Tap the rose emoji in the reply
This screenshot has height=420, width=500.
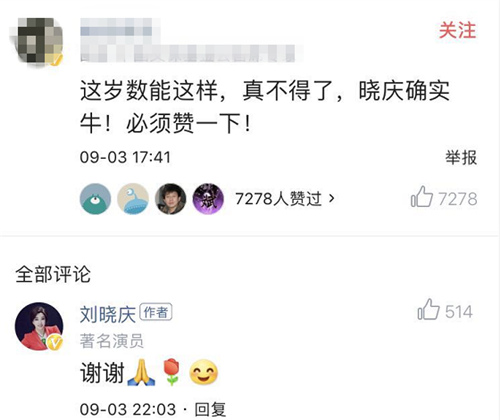point(171,372)
